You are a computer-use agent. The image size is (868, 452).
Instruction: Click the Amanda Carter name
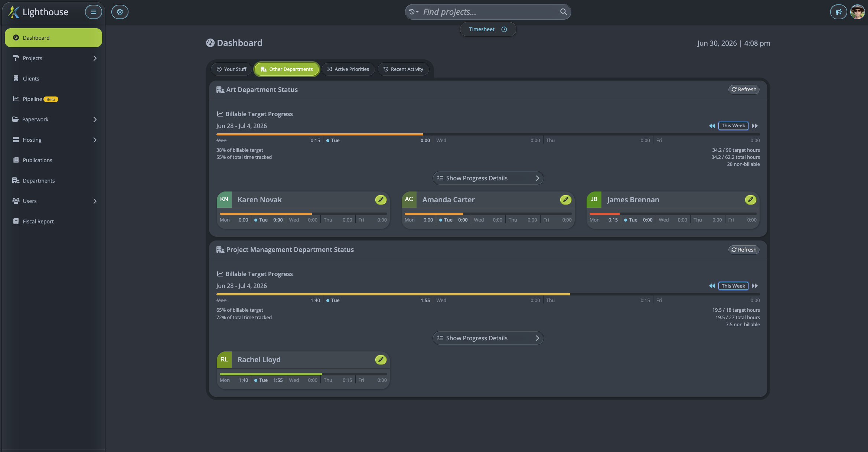pyautogui.click(x=448, y=200)
